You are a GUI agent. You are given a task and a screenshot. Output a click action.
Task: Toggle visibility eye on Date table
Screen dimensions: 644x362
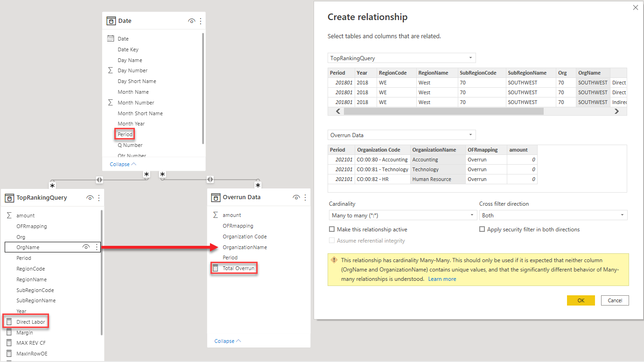tap(191, 21)
